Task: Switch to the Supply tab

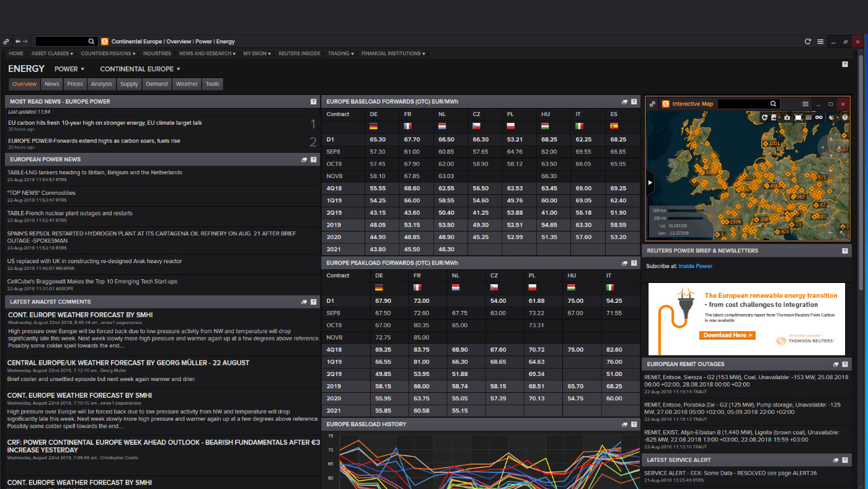Action: 129,84
